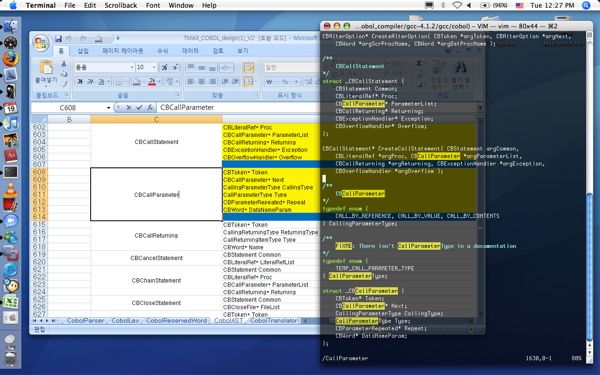
Task: Switch to the CobolReservedWord sheet tab
Action: pos(176,321)
